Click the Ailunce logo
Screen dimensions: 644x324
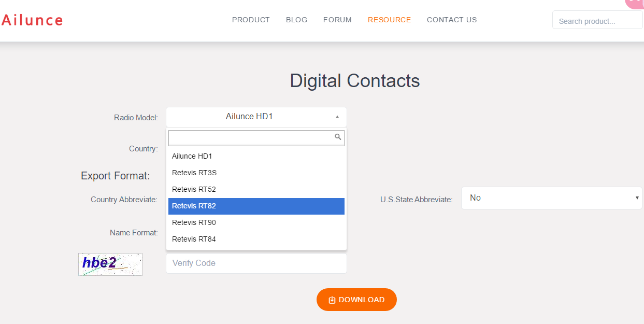point(32,20)
